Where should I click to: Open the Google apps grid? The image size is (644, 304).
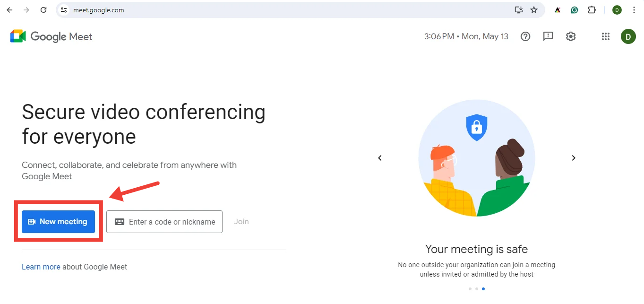pos(606,36)
